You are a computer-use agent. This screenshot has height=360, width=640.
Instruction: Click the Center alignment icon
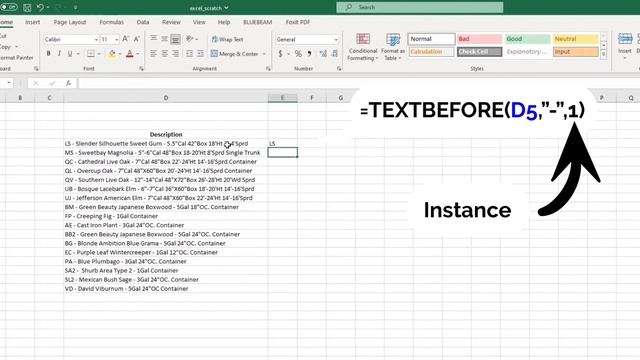click(x=164, y=53)
